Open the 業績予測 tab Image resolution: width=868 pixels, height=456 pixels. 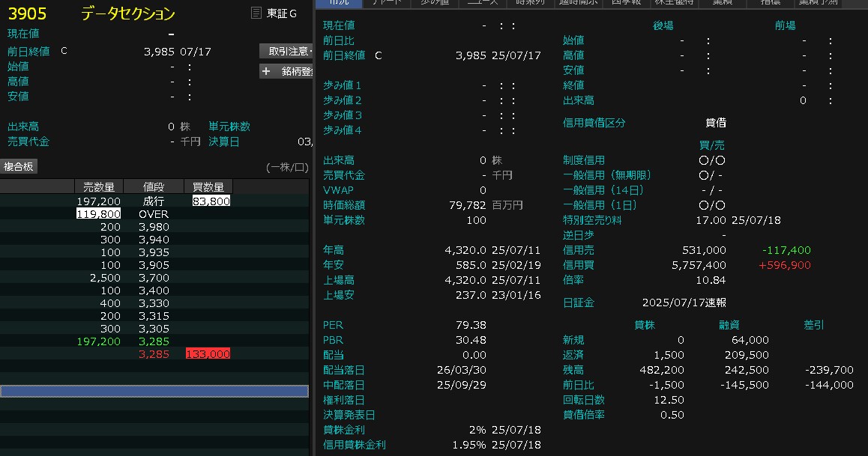coord(819,3)
